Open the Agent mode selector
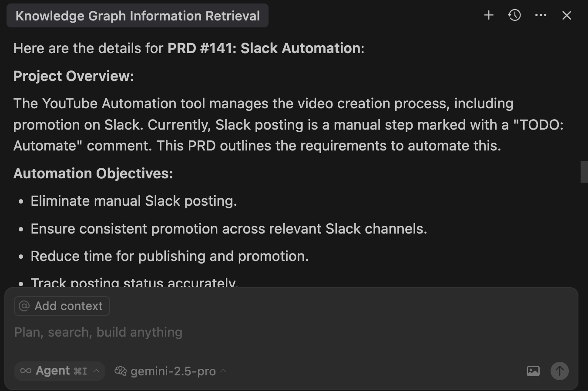This screenshot has width=588, height=391. pyautogui.click(x=60, y=371)
